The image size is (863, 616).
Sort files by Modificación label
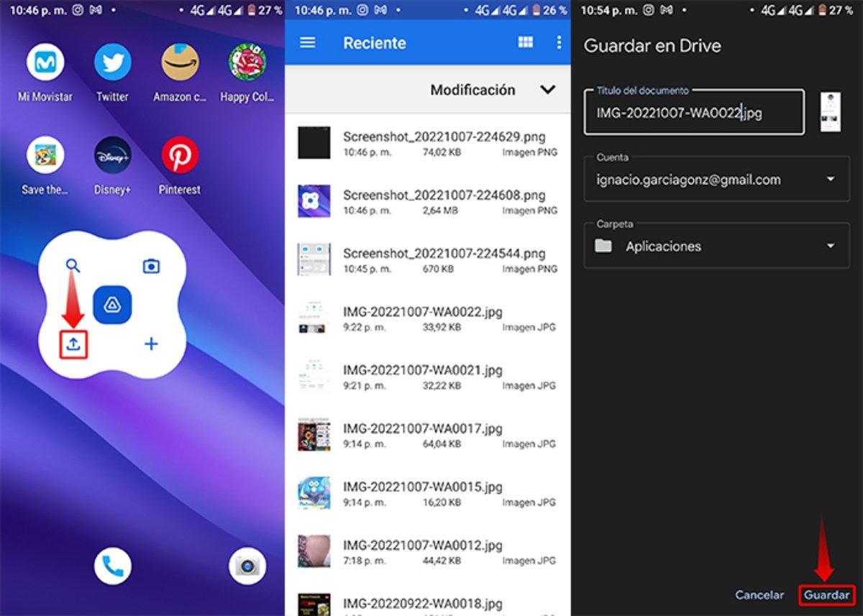click(472, 90)
